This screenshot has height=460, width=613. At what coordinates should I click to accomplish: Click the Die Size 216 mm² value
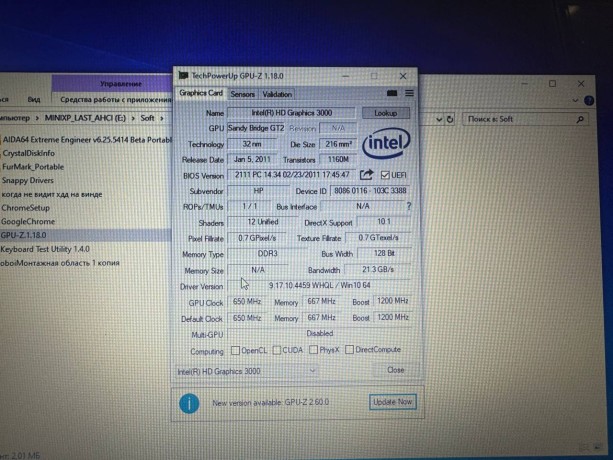click(x=338, y=144)
